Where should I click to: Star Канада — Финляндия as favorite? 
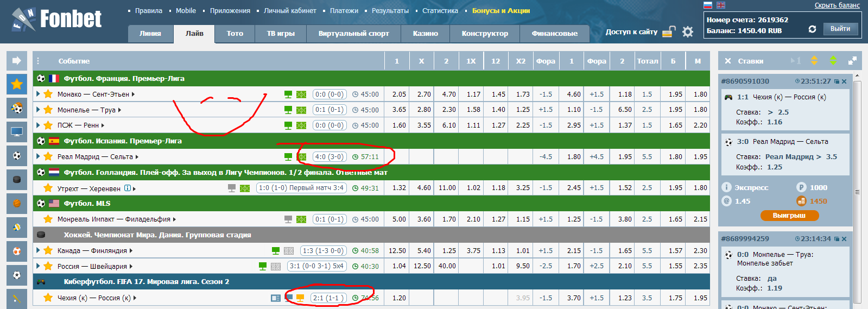[x=48, y=251]
